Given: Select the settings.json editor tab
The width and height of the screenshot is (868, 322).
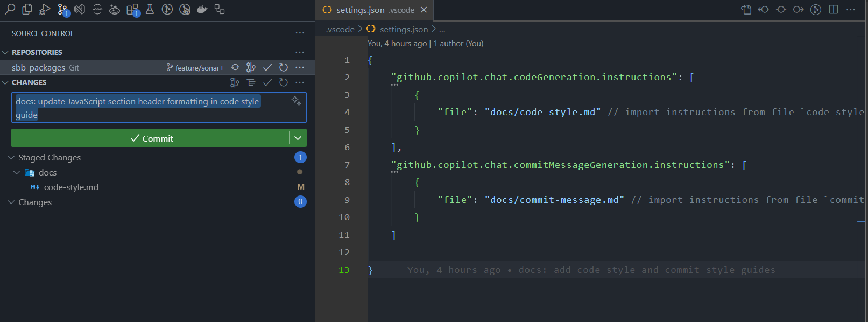Looking at the screenshot, I should [x=374, y=10].
